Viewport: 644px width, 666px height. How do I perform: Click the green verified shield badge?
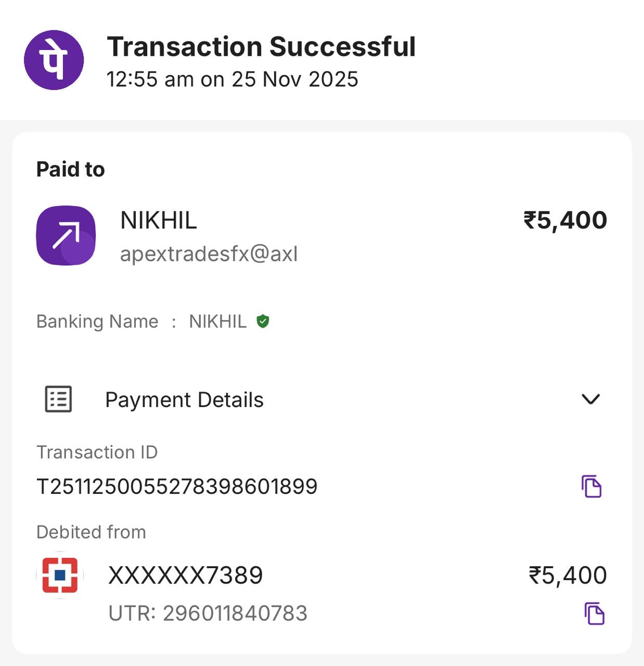263,322
